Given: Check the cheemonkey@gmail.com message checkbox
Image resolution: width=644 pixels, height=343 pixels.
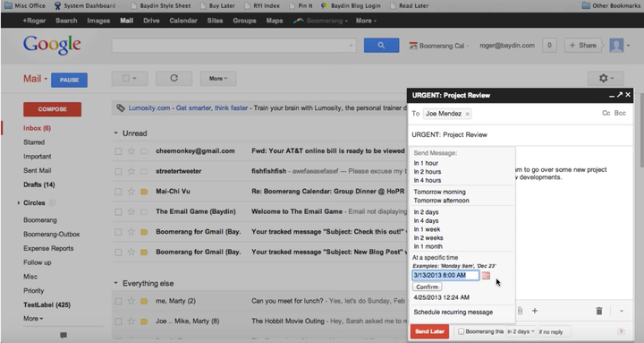Looking at the screenshot, I should point(118,151).
